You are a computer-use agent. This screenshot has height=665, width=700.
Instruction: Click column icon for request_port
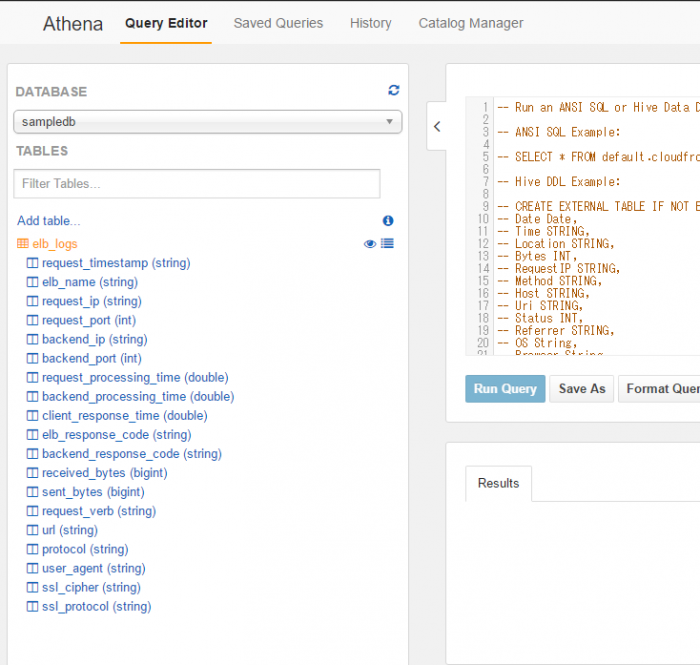(32, 320)
